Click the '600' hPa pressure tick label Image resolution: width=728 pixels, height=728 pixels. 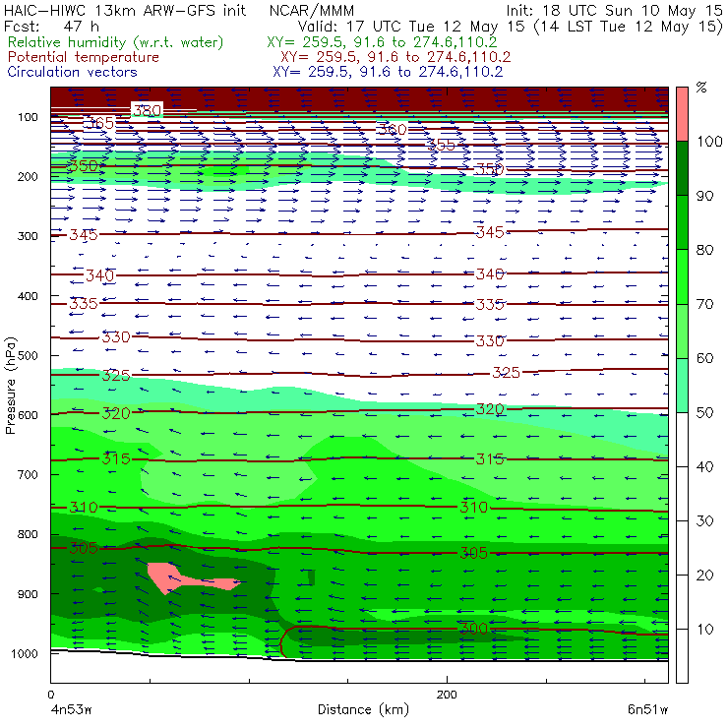(x=28, y=414)
